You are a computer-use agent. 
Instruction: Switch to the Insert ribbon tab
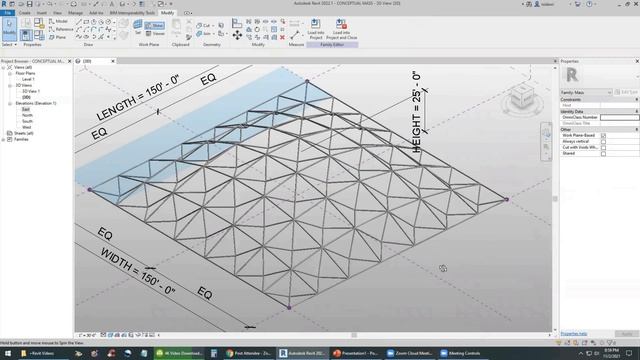point(42,13)
